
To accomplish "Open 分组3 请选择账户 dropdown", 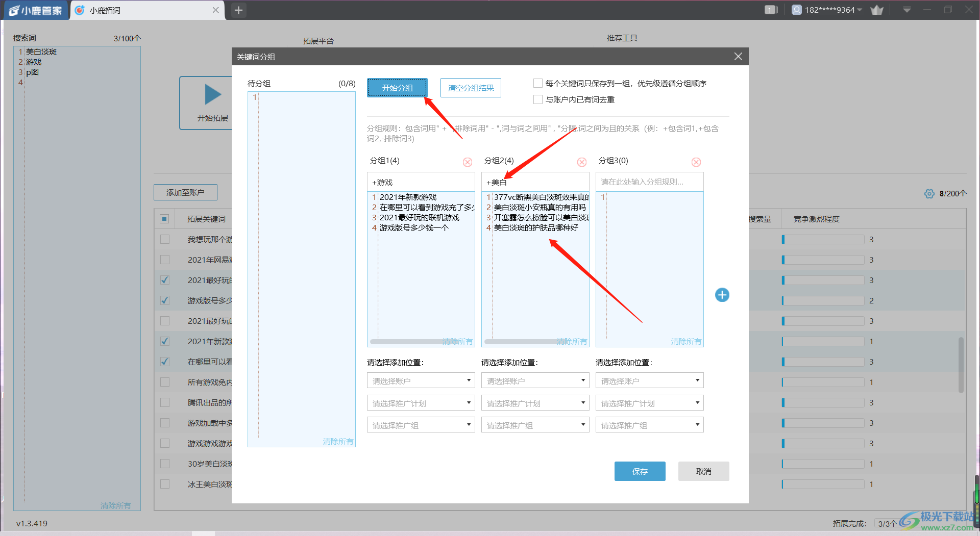I will 649,380.
